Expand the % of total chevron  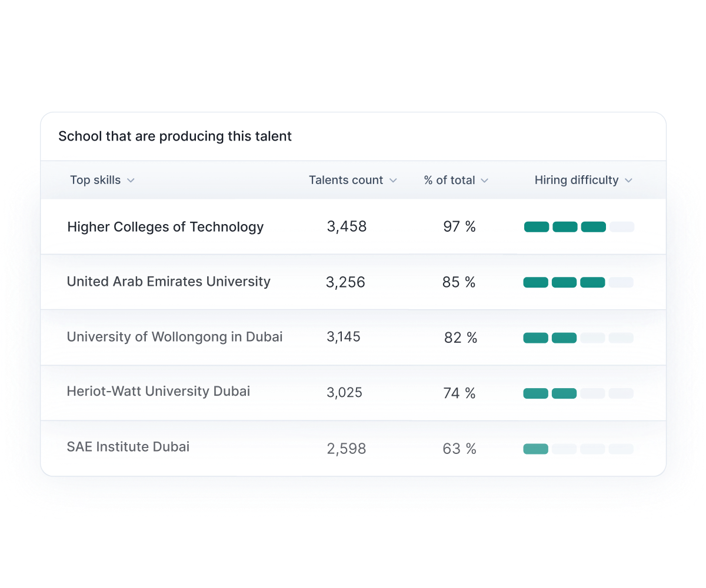(484, 181)
